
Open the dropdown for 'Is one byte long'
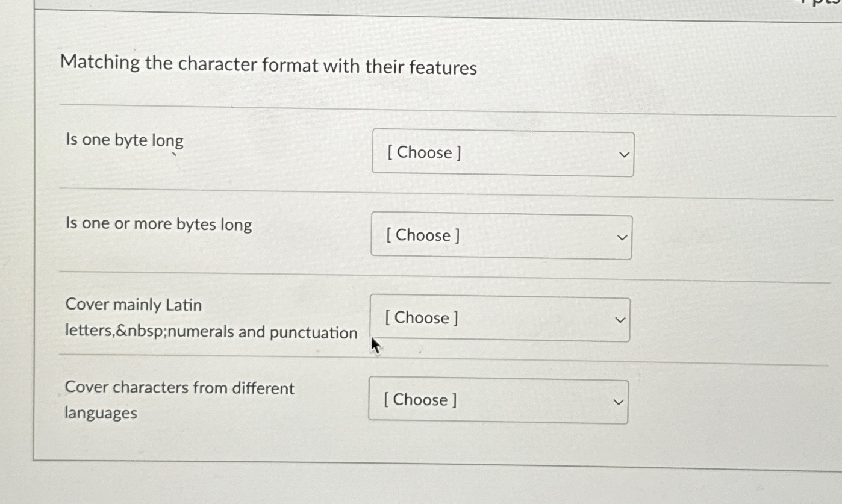[x=502, y=154]
